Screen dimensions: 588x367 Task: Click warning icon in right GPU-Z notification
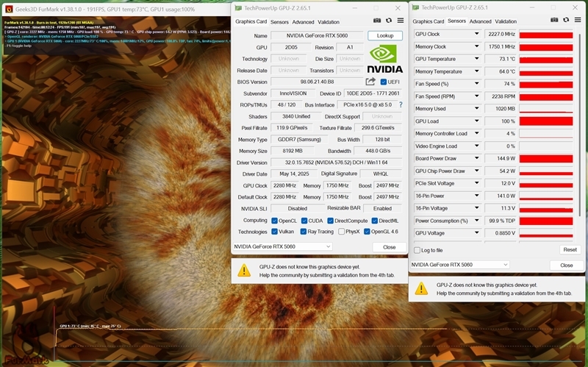pos(421,288)
